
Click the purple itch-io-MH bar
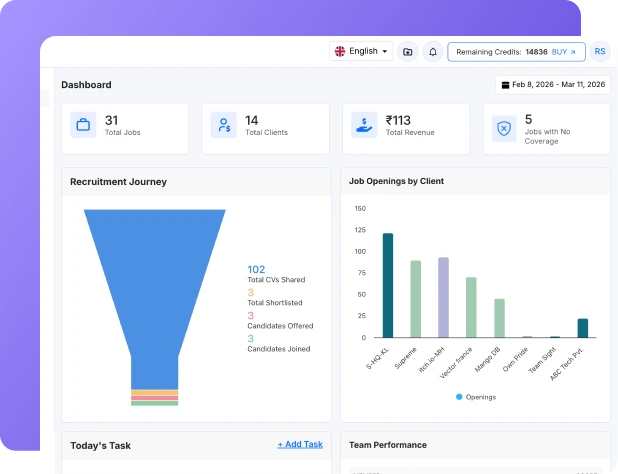(x=443, y=297)
